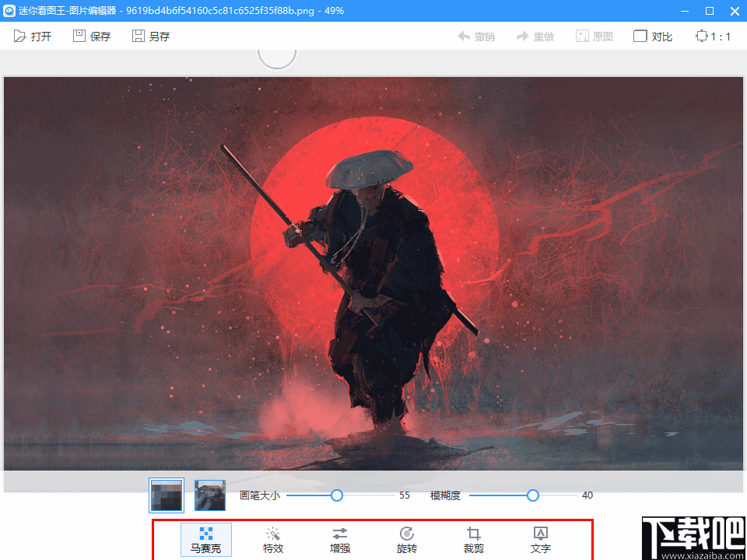Open an image with 打开
Image resolution: width=747 pixels, height=560 pixels.
pos(33,37)
